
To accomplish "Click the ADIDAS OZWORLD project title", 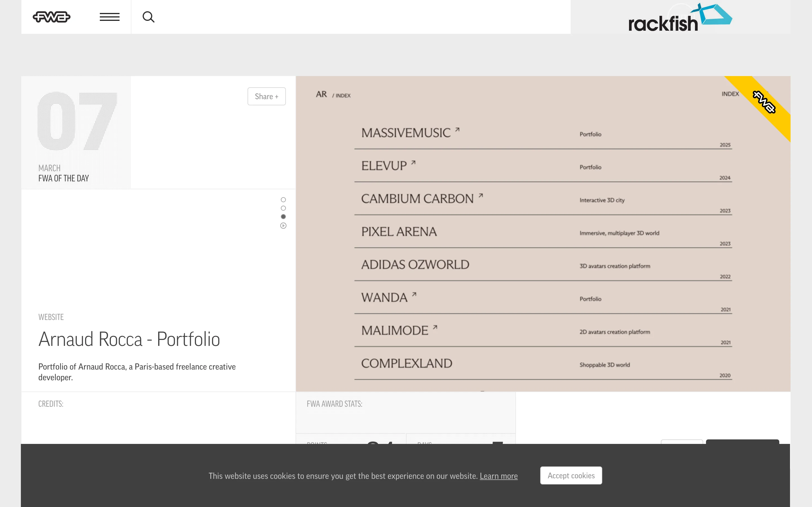I will [415, 265].
